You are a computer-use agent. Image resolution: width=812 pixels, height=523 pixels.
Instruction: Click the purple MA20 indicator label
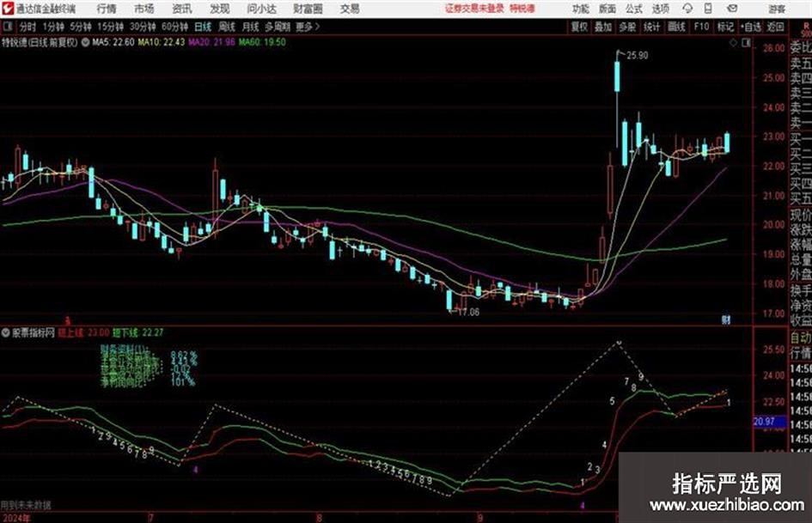(211, 42)
